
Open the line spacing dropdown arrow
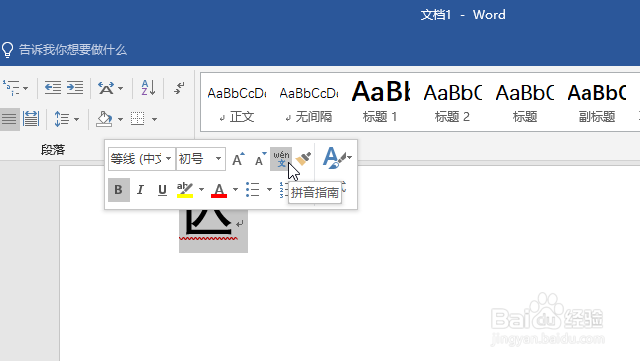tap(76, 120)
